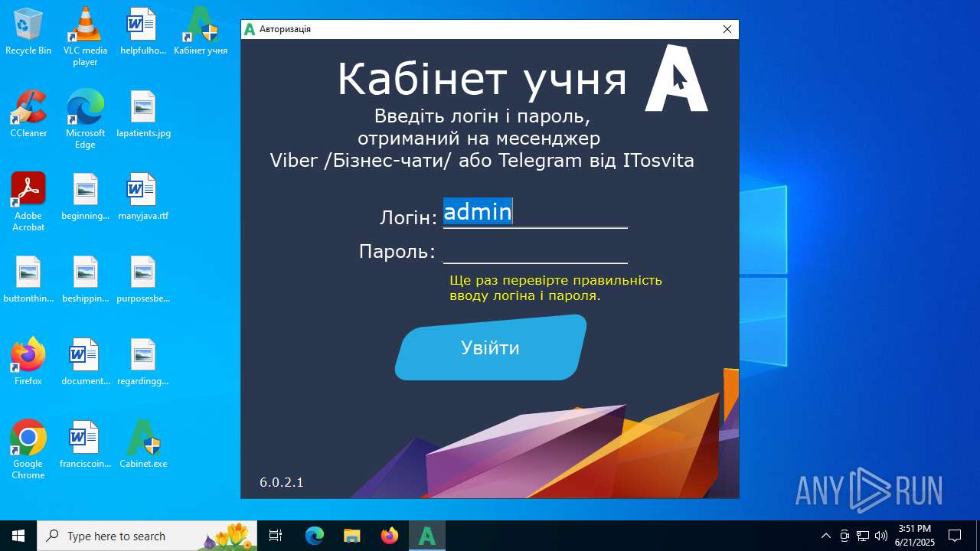Select manyjava.rtf desktop file
The height and width of the screenshot is (551, 980).
click(x=143, y=197)
